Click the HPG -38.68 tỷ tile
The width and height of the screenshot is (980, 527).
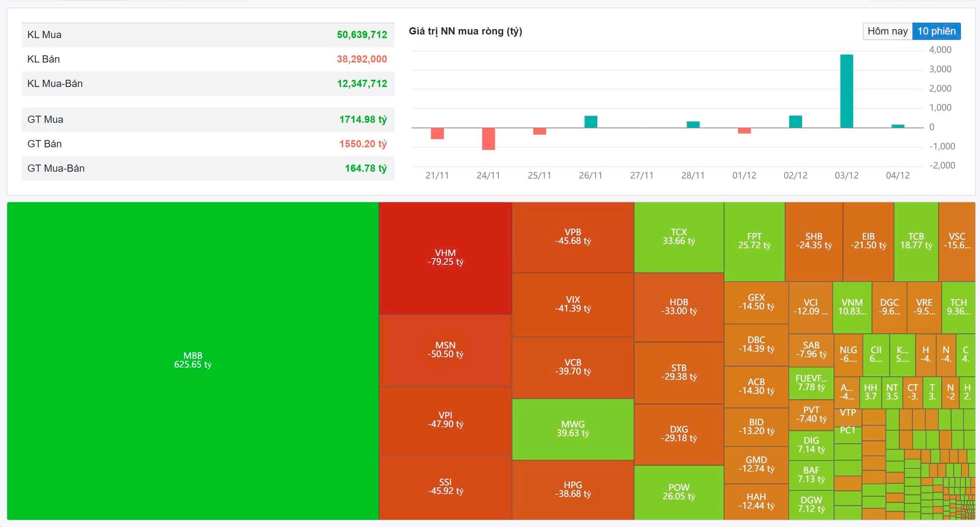click(x=573, y=489)
